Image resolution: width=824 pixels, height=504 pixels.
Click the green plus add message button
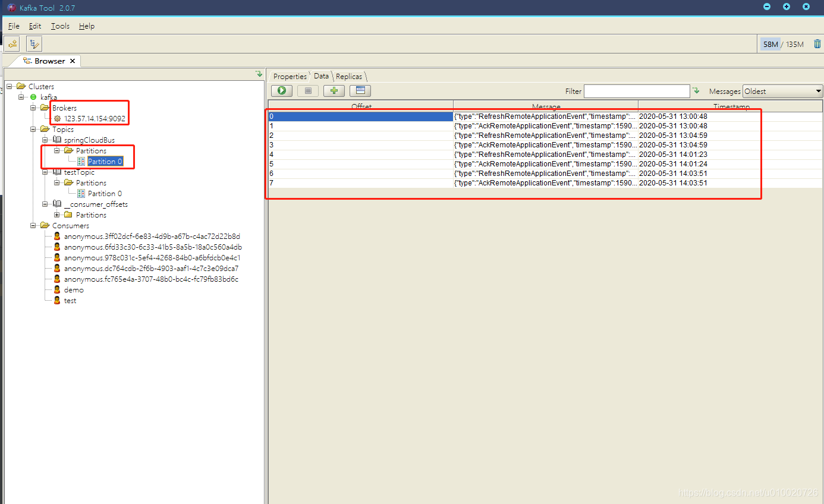click(334, 90)
